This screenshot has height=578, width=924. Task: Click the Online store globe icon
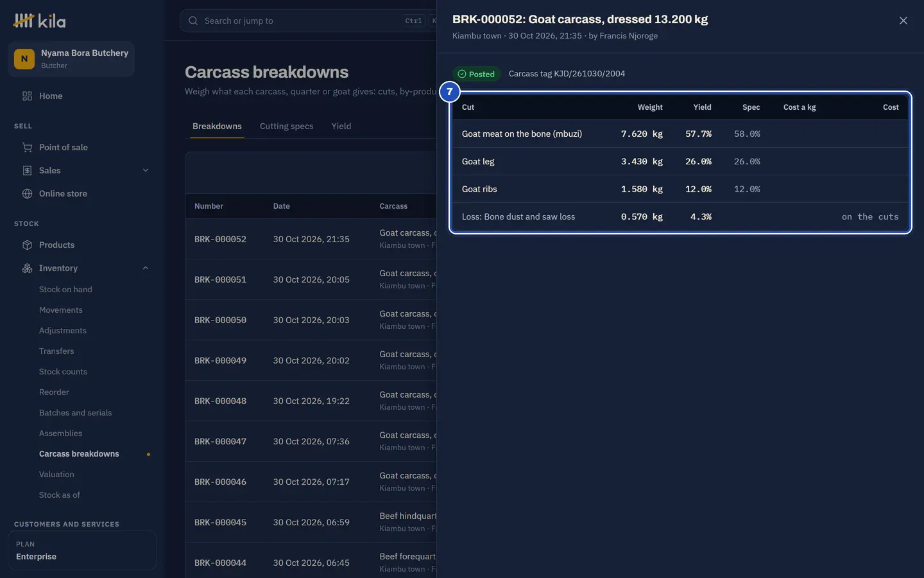(x=27, y=193)
